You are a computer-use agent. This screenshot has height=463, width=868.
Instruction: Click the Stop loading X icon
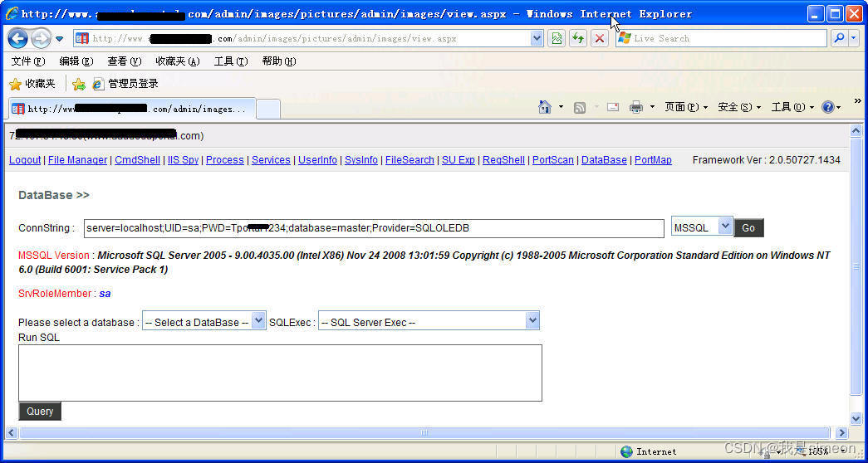click(599, 38)
